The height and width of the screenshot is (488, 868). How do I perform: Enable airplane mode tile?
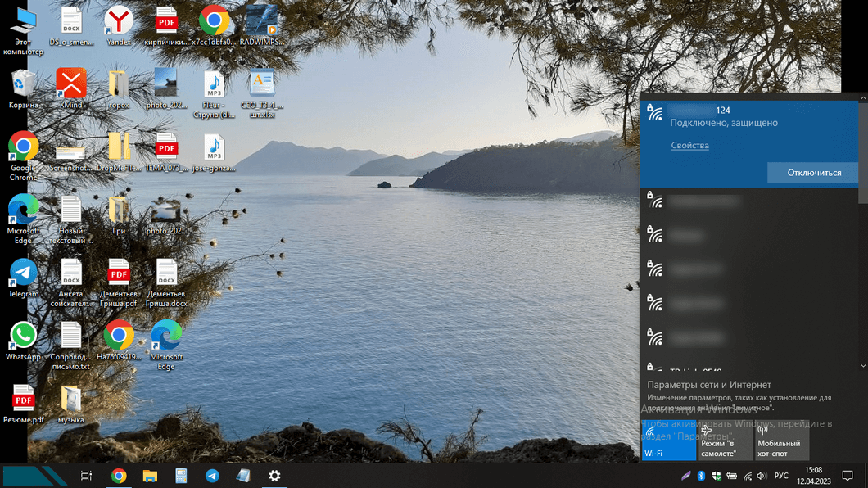[726, 441]
